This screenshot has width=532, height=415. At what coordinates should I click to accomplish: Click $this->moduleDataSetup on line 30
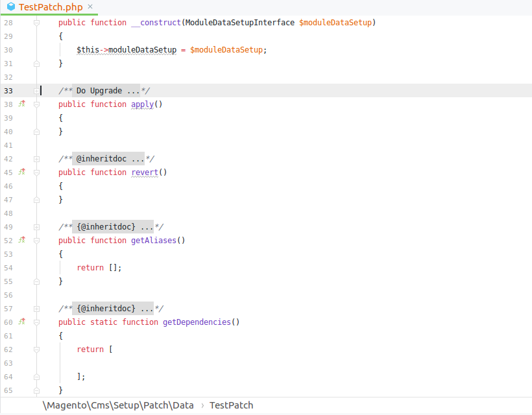coord(127,50)
